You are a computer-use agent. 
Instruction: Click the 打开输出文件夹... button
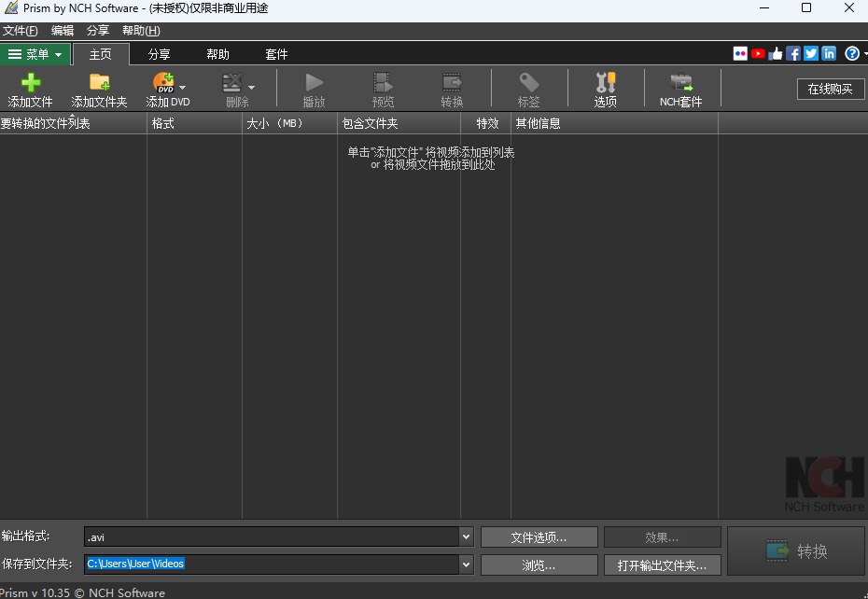[x=662, y=565]
